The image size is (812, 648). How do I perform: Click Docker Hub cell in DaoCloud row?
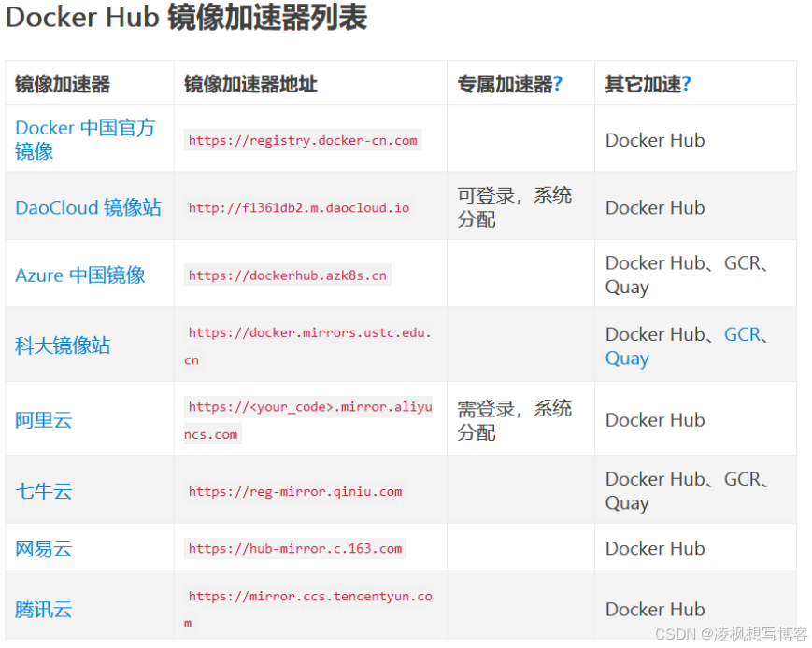(x=655, y=207)
